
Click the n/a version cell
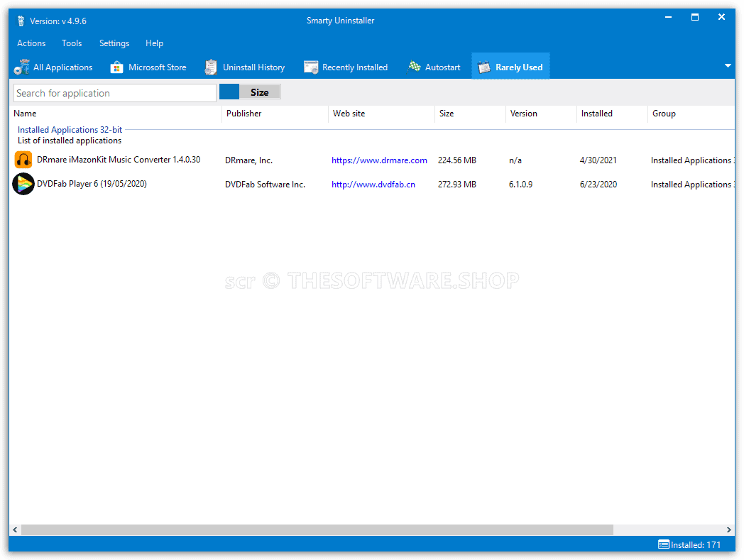[x=515, y=160]
